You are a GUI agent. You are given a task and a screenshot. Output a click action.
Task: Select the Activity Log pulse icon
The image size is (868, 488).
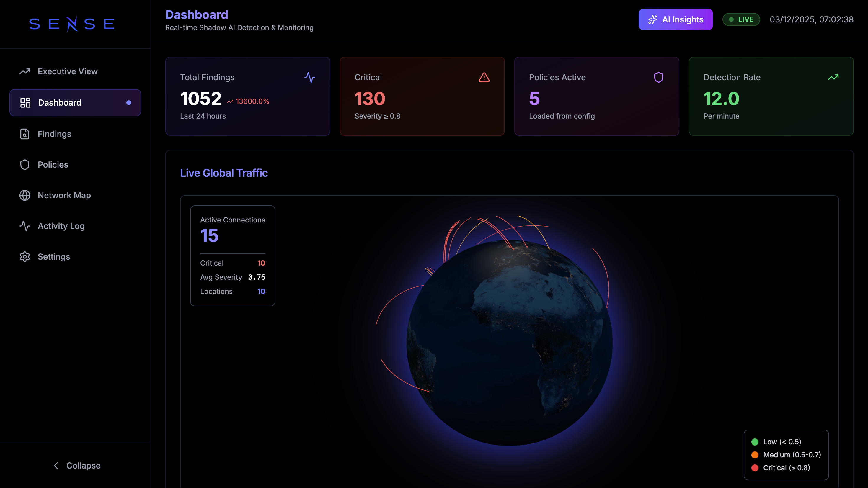pyautogui.click(x=25, y=226)
